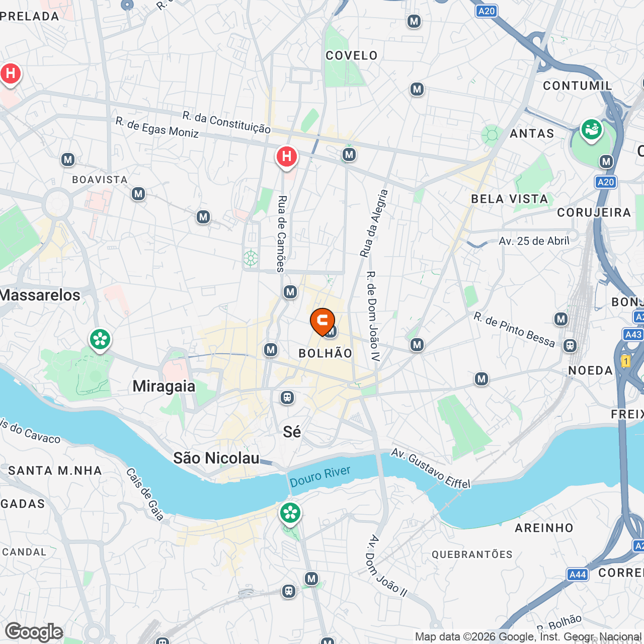644x644 pixels.
Task: Click the São Nicolau district label
Action: 216,458
